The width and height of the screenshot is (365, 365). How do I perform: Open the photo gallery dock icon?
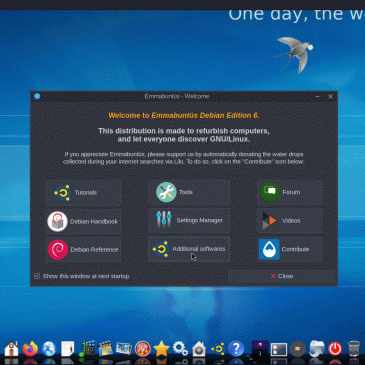[x=124, y=349]
